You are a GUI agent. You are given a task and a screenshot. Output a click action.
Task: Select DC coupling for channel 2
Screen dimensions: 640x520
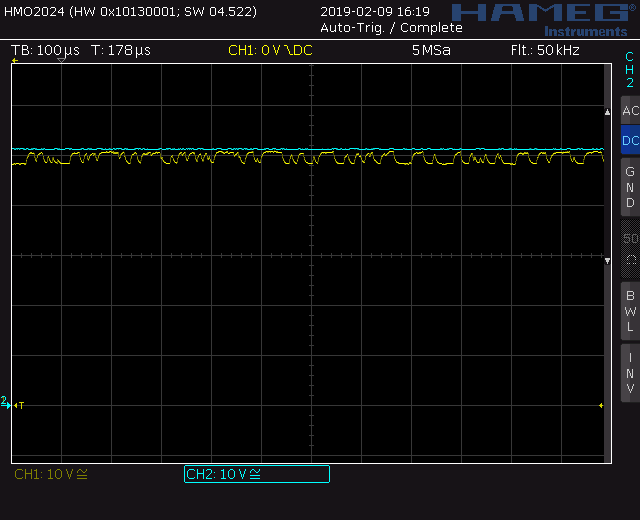click(630, 140)
